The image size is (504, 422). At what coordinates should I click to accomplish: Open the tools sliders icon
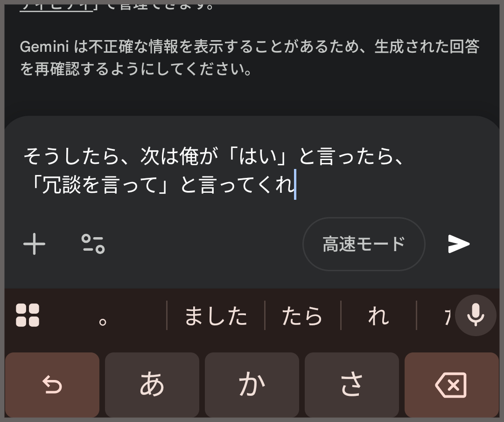tap(93, 244)
